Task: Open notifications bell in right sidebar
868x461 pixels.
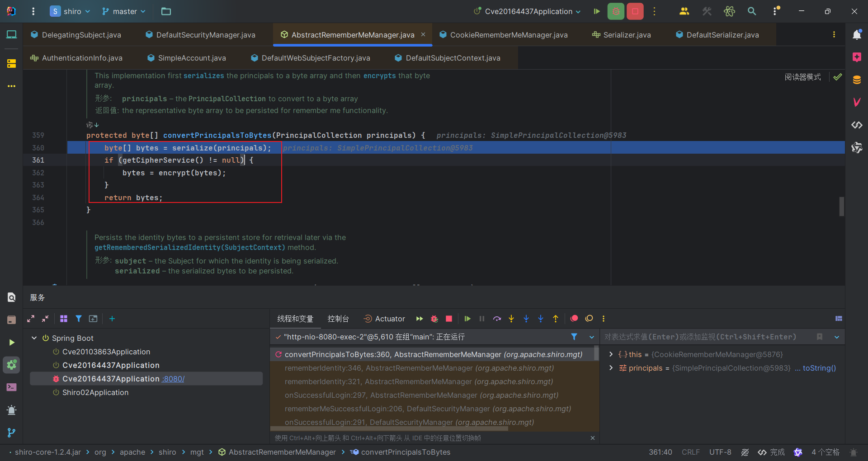Action: (x=857, y=35)
